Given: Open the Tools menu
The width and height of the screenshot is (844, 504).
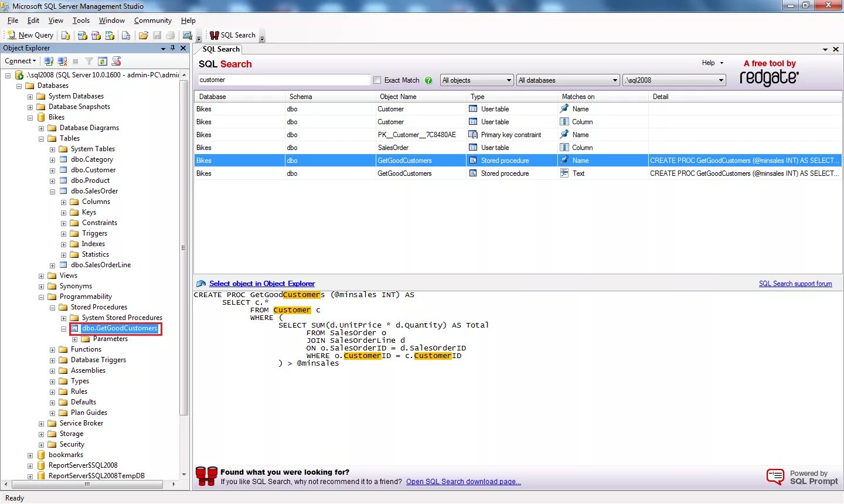Looking at the screenshot, I should (x=81, y=21).
